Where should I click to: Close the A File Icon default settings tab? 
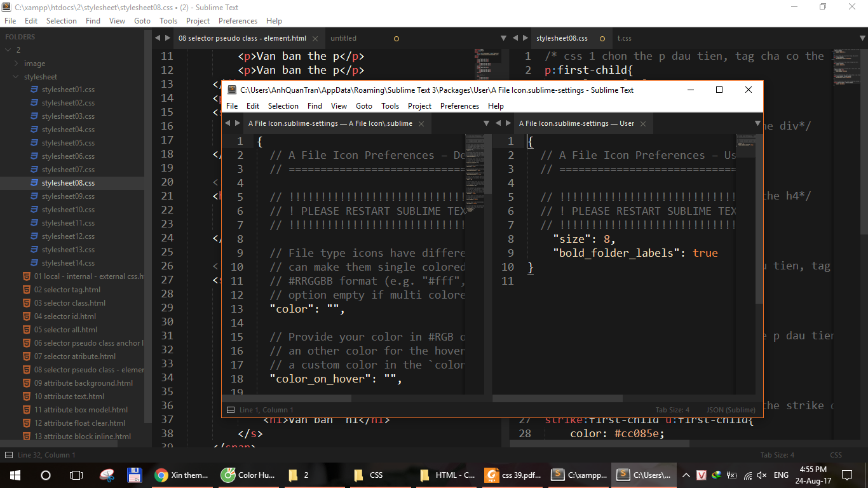pos(421,123)
